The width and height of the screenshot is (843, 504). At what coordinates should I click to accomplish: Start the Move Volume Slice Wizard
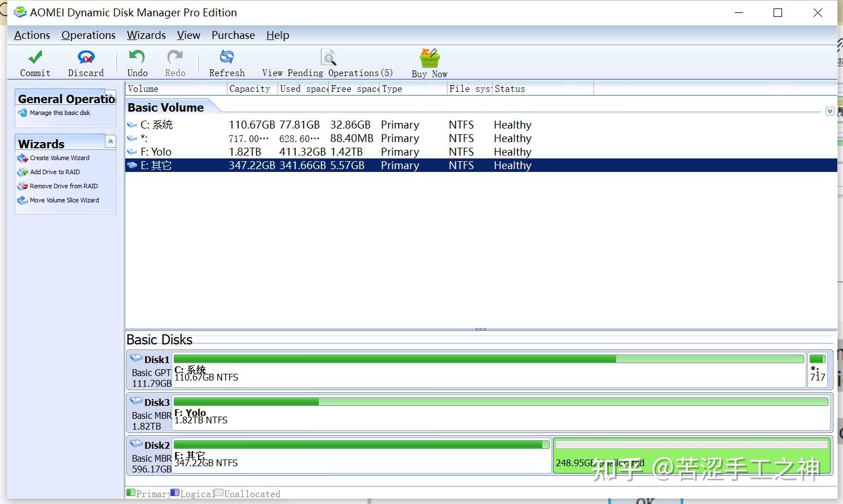[x=64, y=200]
